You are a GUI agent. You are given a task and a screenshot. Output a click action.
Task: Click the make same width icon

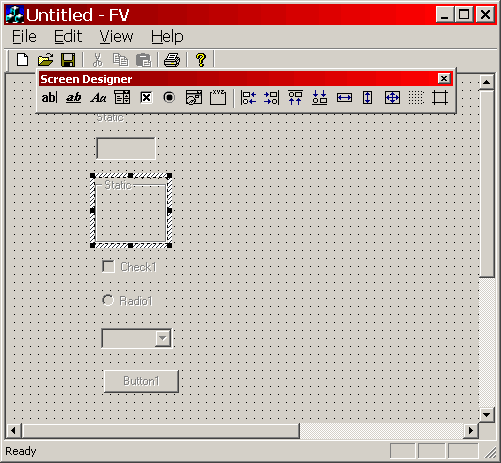coord(344,98)
